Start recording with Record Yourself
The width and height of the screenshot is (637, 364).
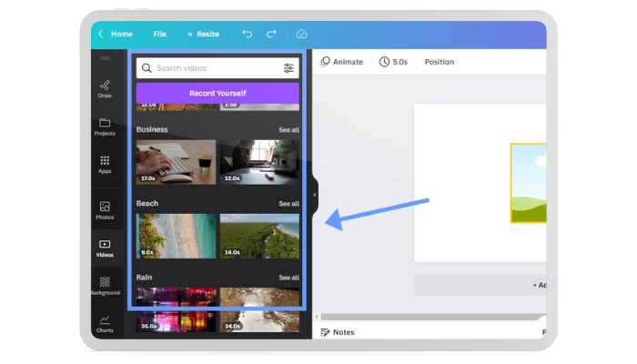pyautogui.click(x=217, y=93)
